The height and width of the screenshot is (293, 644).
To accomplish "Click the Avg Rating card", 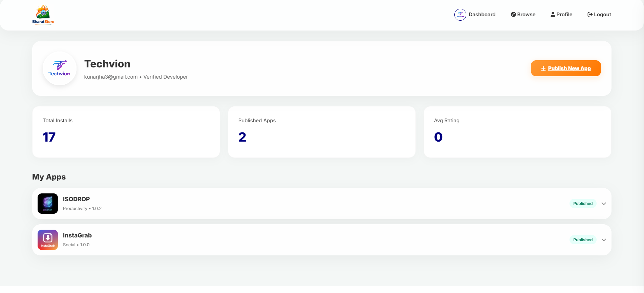I will click(517, 132).
